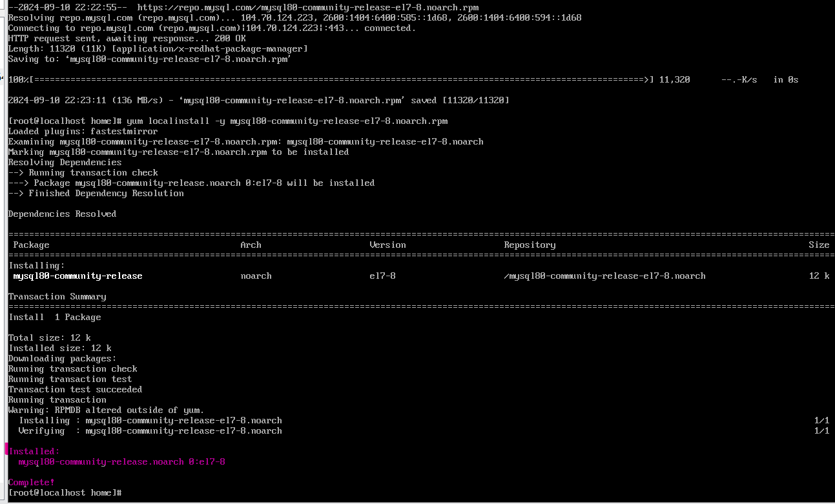Image resolution: width=835 pixels, height=504 pixels.
Task: Click the 'Package' column header
Action: pos(31,245)
